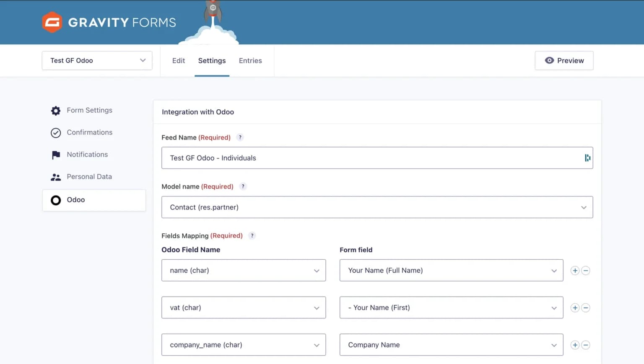
Task: Click help icon beside Model name
Action: [243, 186]
